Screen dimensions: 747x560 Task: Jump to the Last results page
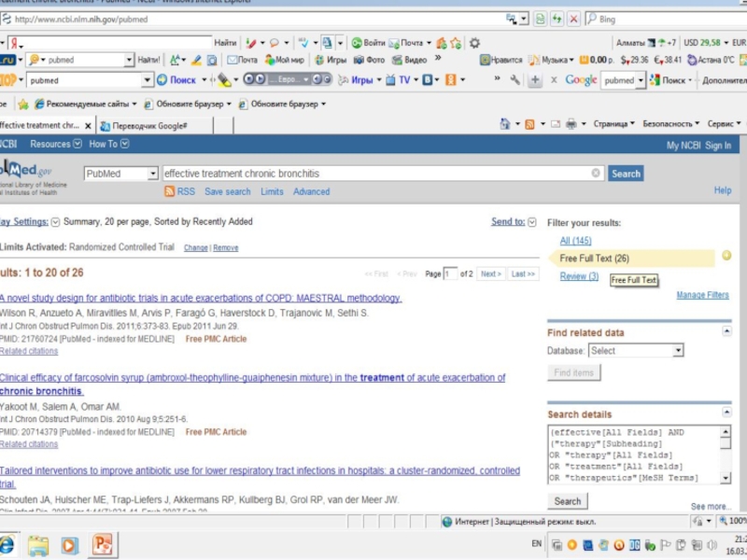523,273
